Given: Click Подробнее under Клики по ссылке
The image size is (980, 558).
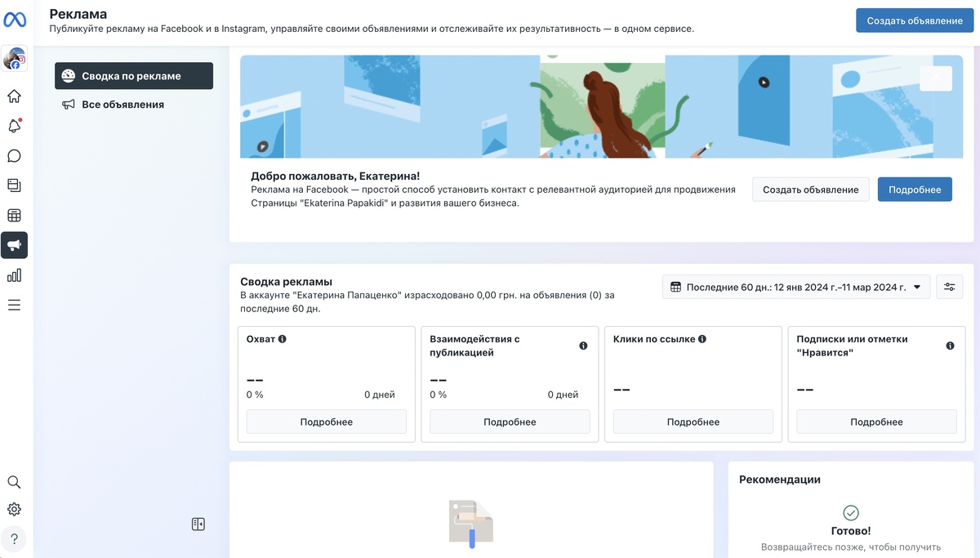Looking at the screenshot, I should 693,422.
